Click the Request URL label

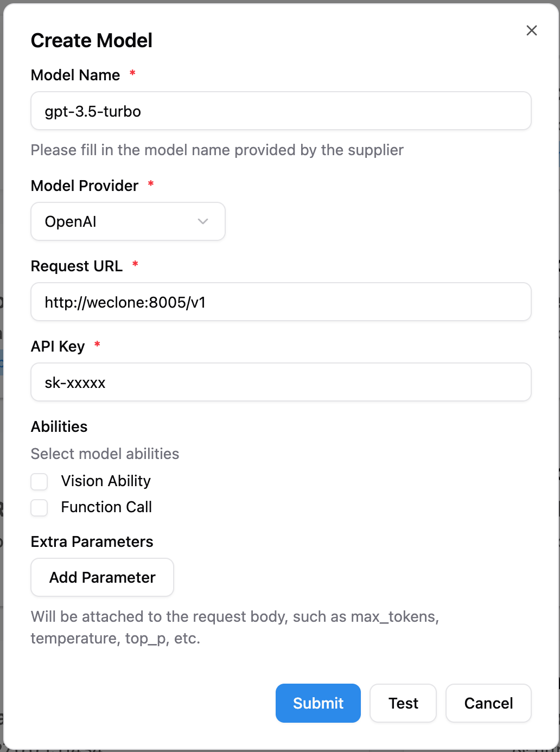77,266
